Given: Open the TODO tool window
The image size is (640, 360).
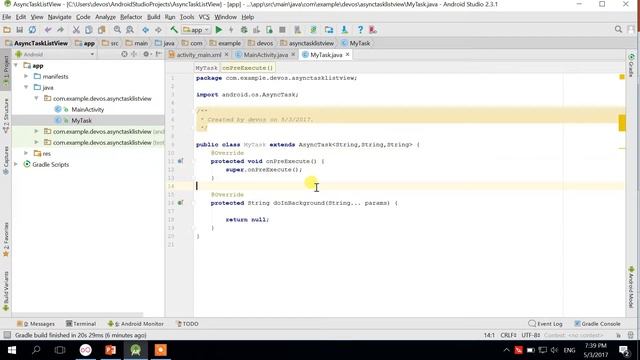Looking at the screenshot, I should (x=187, y=324).
